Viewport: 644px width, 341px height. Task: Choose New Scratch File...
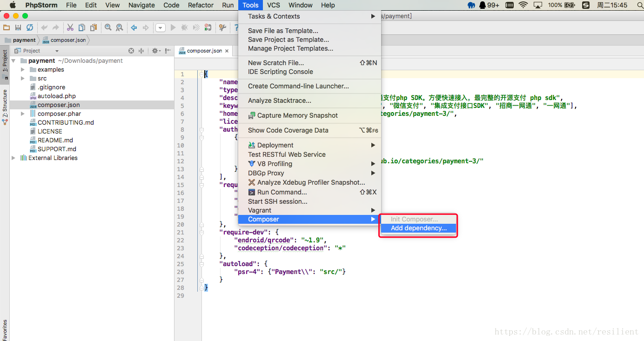coord(309,63)
